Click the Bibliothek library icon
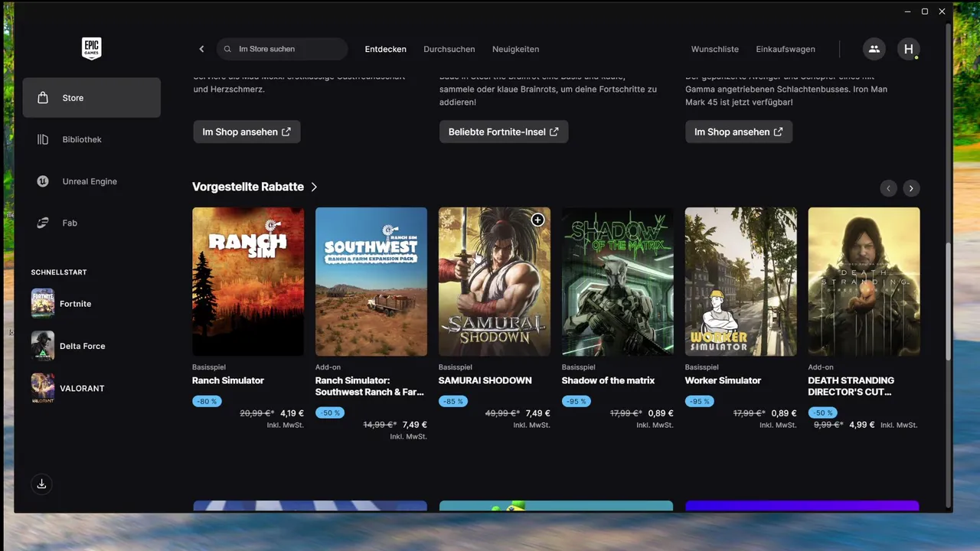 (x=43, y=139)
